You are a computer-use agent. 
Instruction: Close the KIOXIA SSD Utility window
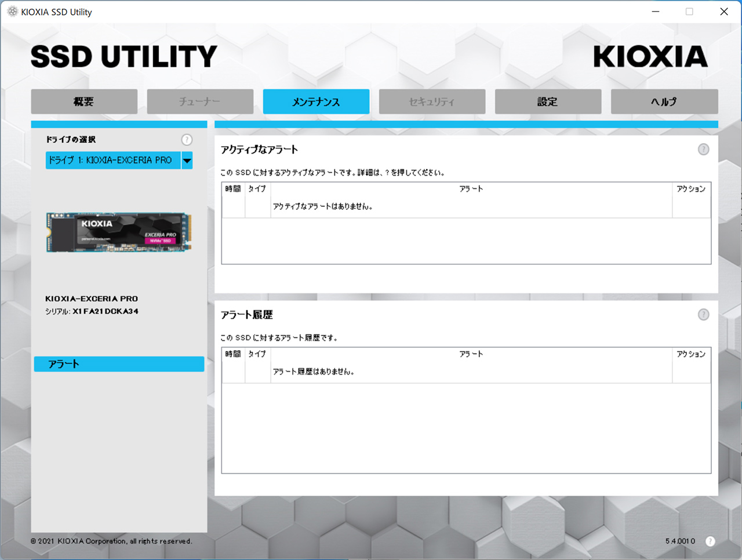click(724, 12)
